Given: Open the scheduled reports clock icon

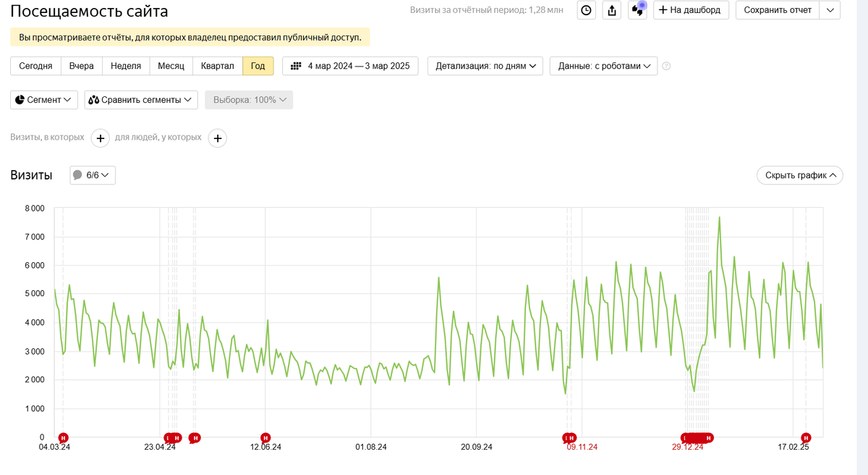Looking at the screenshot, I should [586, 10].
